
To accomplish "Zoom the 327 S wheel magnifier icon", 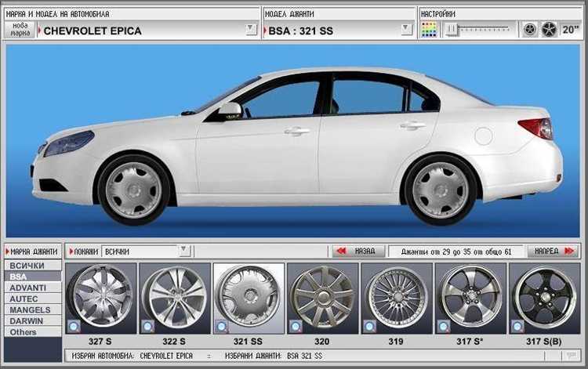I will [74, 326].
